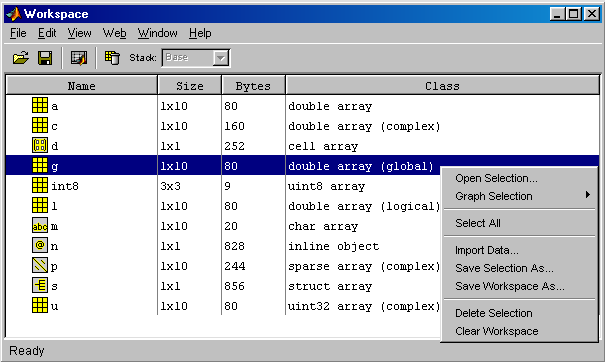Choose Save Selection As... menu entry
Viewport: 605px width, 362px height.
pos(504,268)
